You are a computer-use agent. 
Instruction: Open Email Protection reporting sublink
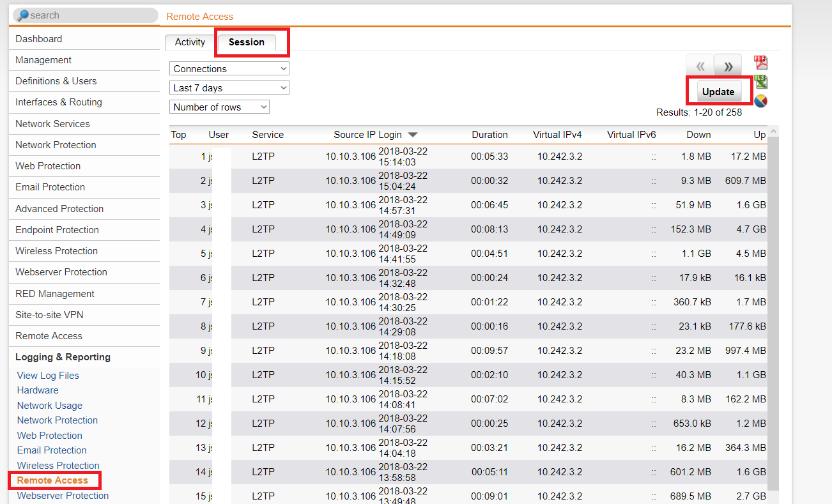[x=52, y=450]
